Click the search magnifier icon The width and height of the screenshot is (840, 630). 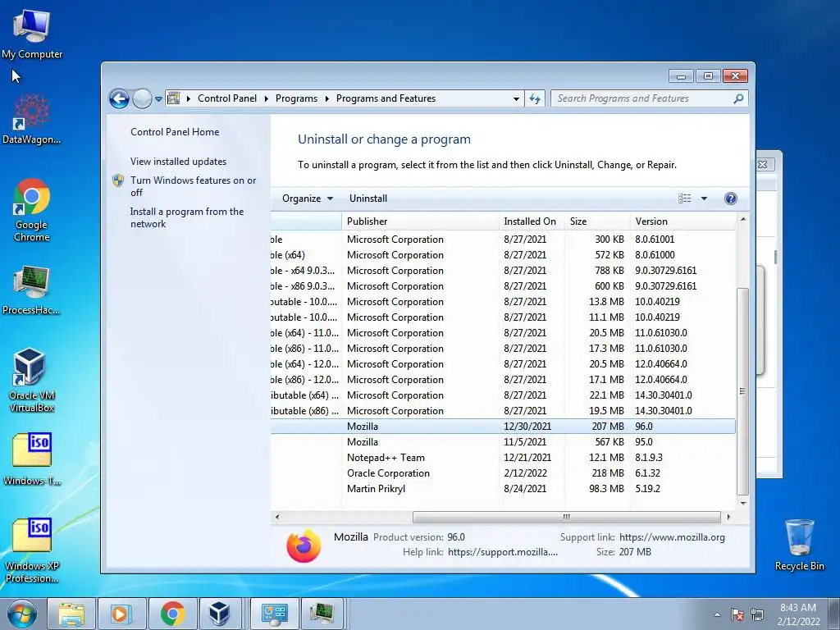click(x=738, y=98)
